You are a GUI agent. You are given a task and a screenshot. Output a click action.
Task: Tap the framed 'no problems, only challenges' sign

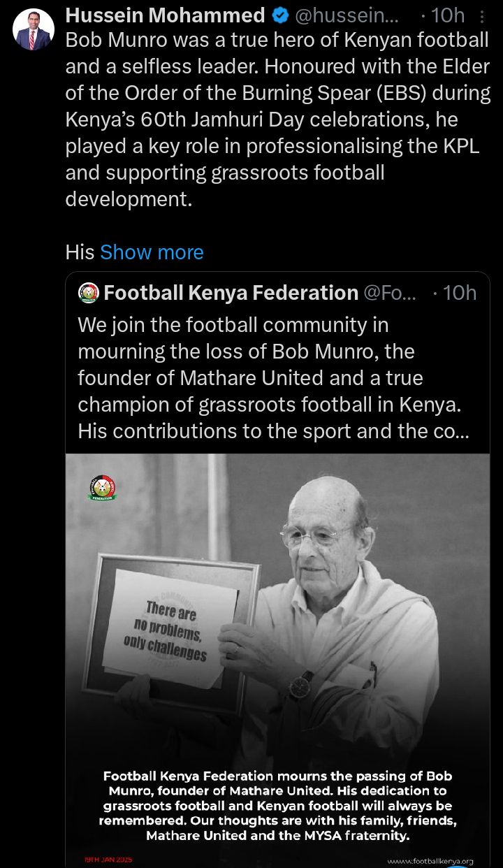tap(176, 628)
